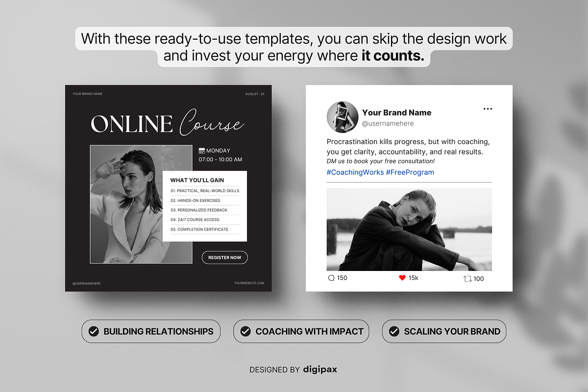
Task: Click the REGISTER NOW button
Action: click(225, 258)
